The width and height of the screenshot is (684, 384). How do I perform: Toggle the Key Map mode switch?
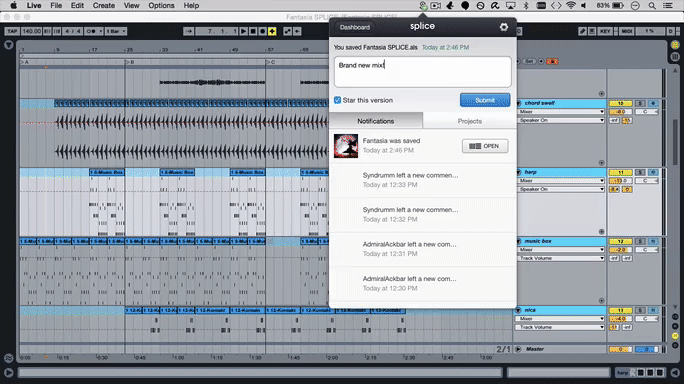[x=605, y=31]
